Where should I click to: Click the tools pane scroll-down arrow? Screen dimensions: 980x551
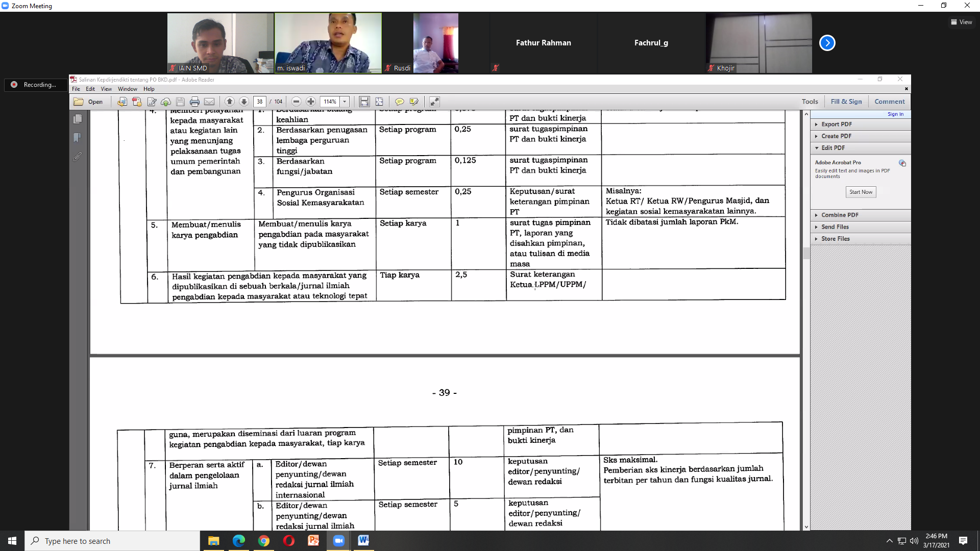click(x=806, y=527)
